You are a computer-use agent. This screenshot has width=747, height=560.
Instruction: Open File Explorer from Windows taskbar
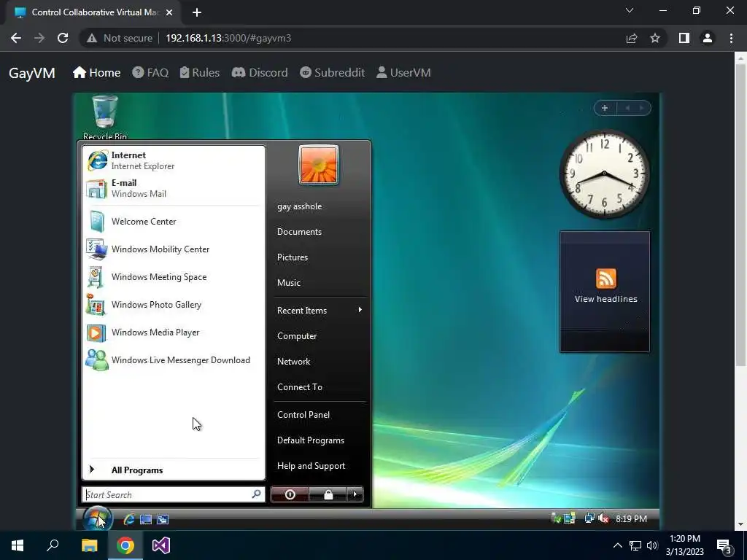(89, 545)
